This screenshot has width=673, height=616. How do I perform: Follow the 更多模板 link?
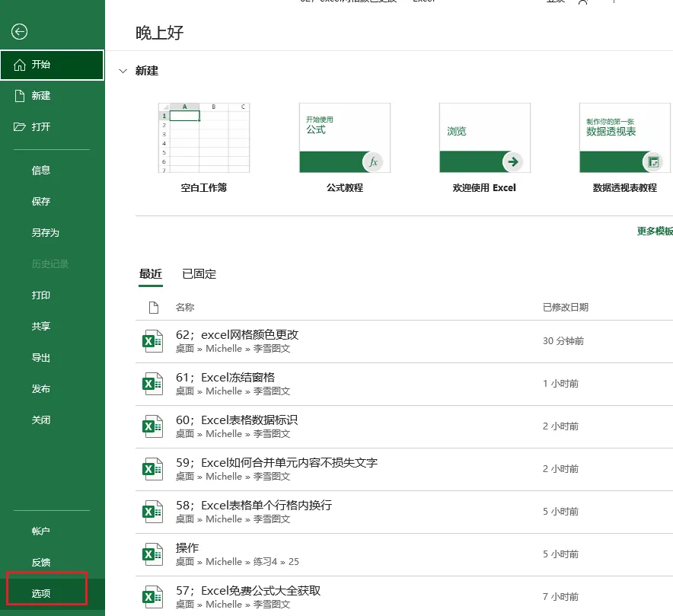click(x=655, y=231)
